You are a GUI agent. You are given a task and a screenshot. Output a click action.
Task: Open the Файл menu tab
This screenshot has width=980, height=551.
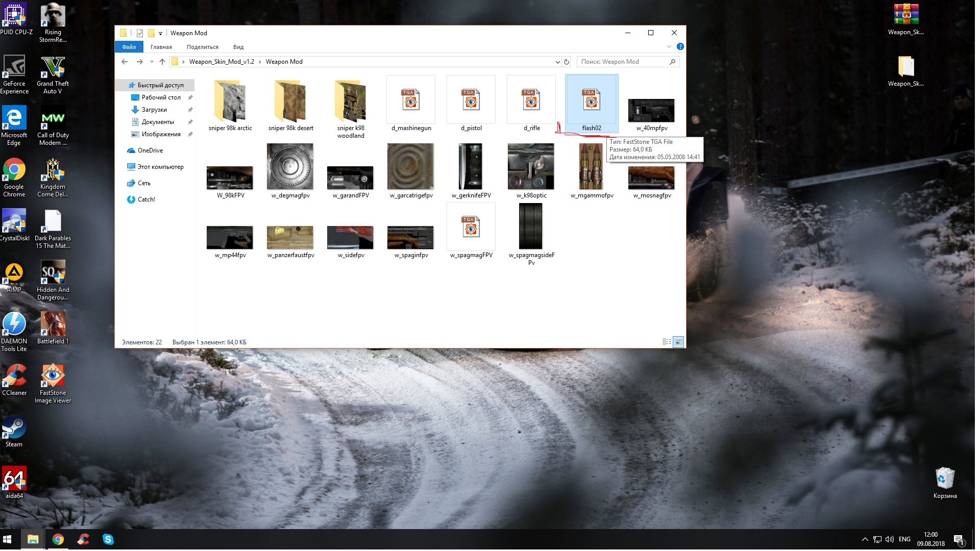pyautogui.click(x=129, y=47)
